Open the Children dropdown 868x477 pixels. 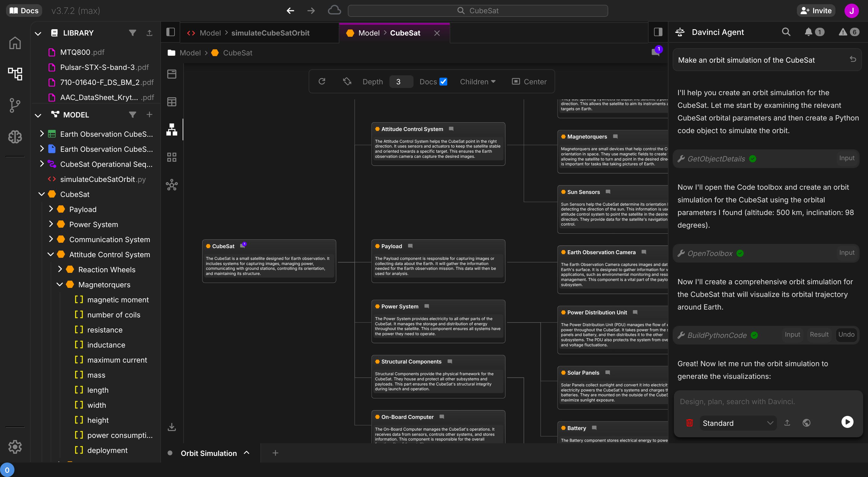(x=477, y=82)
